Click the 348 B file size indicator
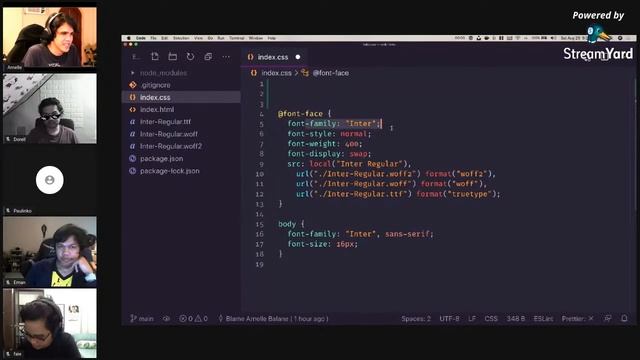Viewport: 640px width, 360px height. (x=516, y=318)
